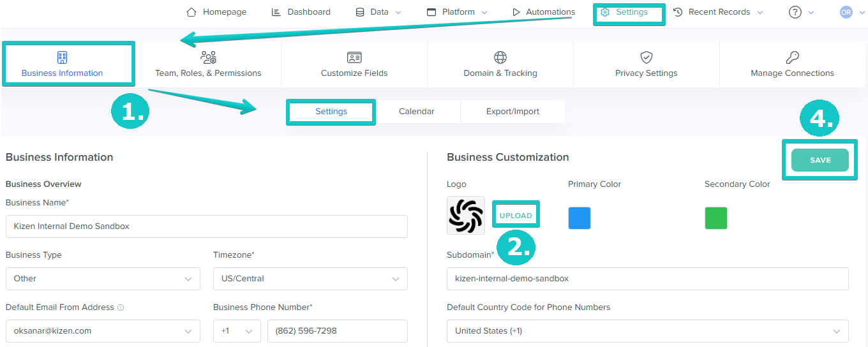Click the Business Phone Number field
868x347 pixels.
tap(338, 331)
